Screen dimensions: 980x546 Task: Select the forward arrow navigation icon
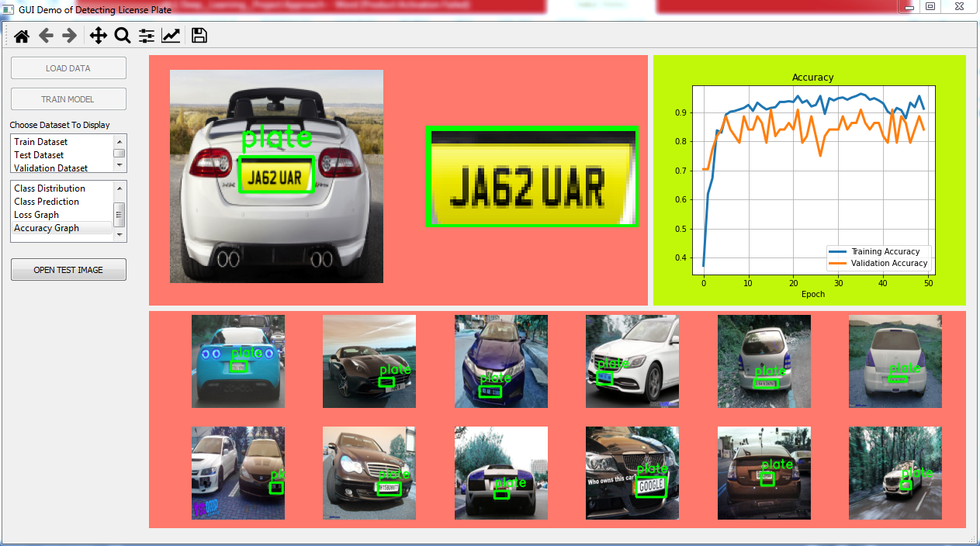click(x=70, y=35)
